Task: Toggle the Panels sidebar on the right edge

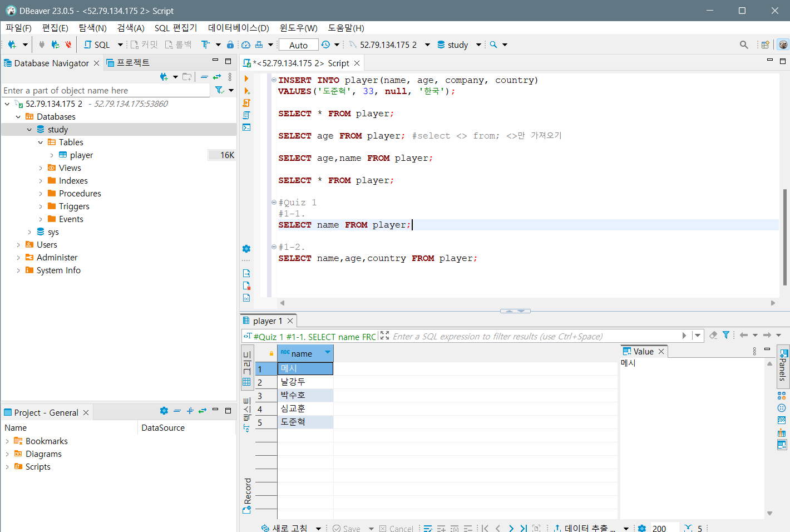Action: [x=783, y=367]
